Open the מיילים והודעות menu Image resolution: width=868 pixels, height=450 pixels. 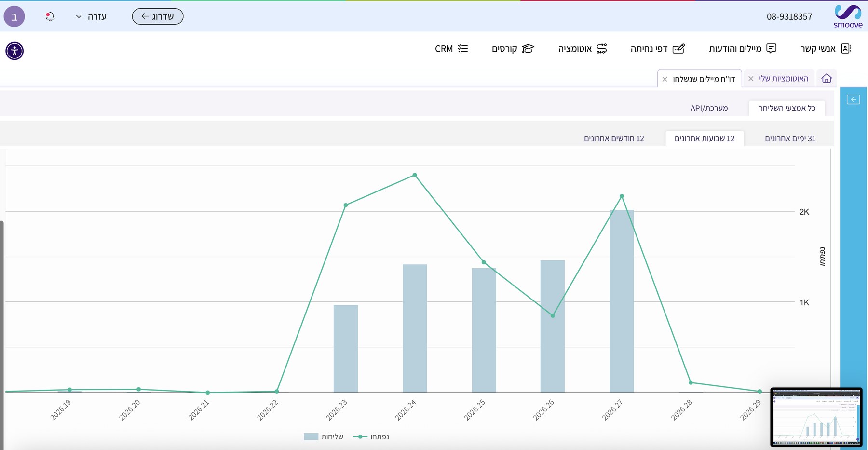click(743, 49)
